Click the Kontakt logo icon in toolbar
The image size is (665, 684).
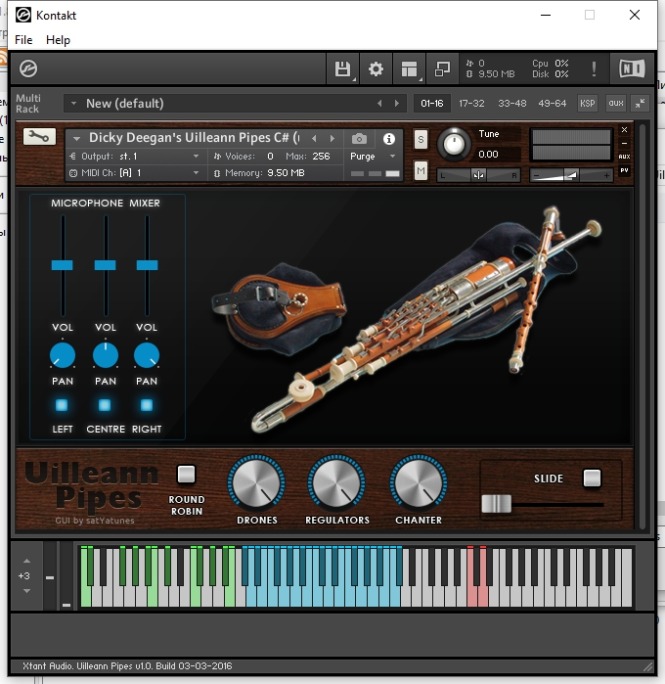point(29,69)
